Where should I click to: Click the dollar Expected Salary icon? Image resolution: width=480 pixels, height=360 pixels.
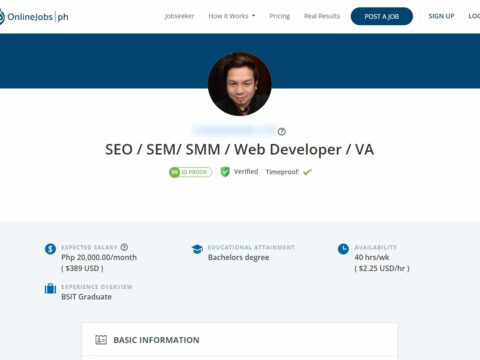[50, 249]
